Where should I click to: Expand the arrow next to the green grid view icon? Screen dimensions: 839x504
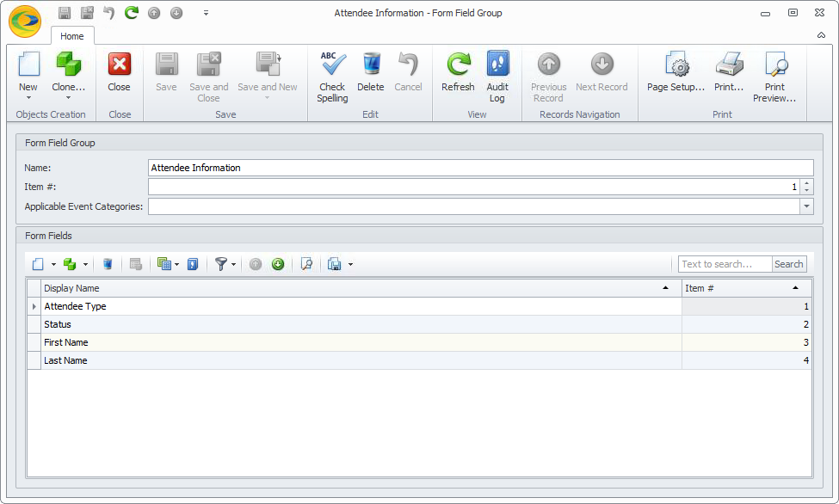tap(177, 264)
